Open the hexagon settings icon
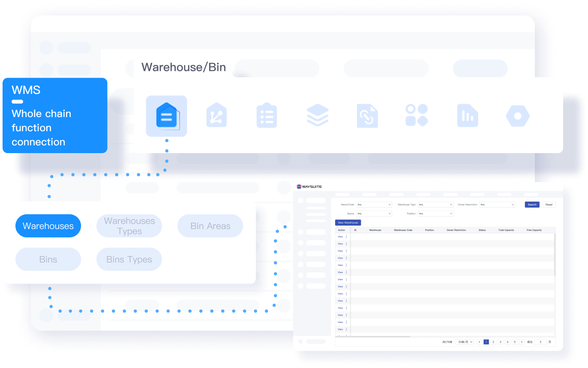The width and height of the screenshot is (588, 368). (x=517, y=116)
